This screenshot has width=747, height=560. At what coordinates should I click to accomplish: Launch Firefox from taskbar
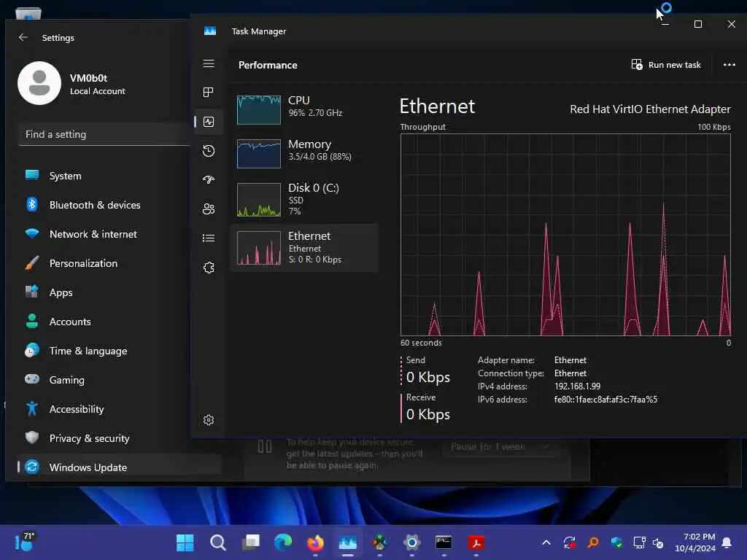(x=315, y=542)
